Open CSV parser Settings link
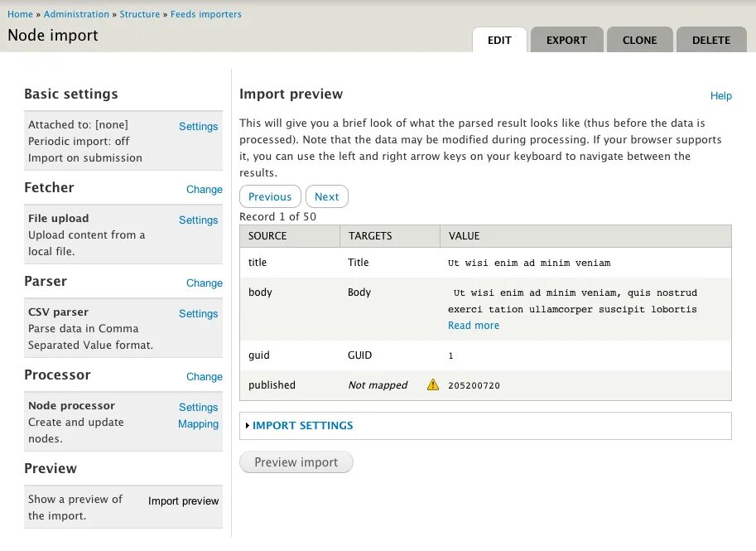This screenshot has height=551, width=756. [198, 314]
